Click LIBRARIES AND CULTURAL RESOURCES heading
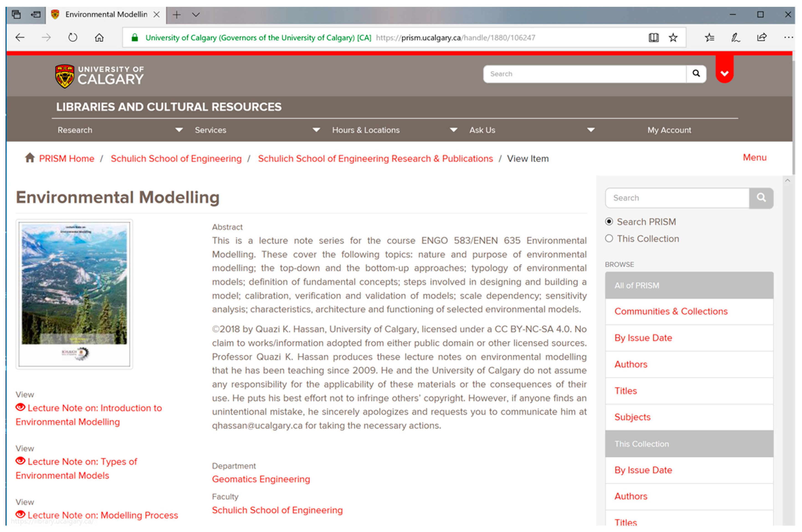 169,107
